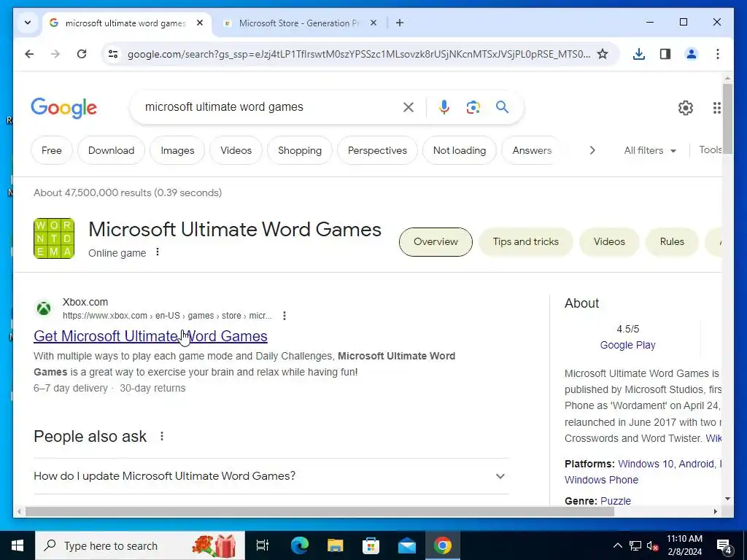Go back to the previous page
The image size is (747, 560).
(x=29, y=54)
